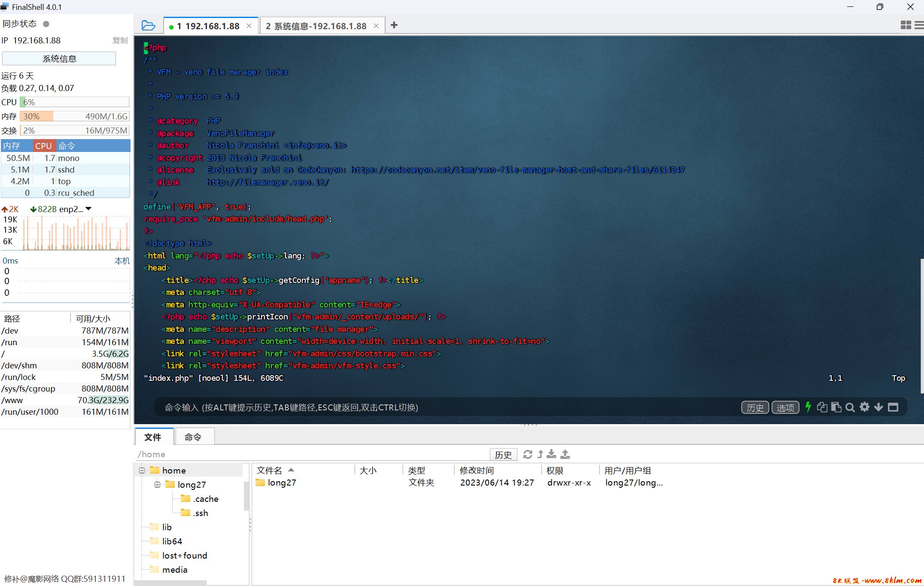Click the terminal vertical scrollbar
Image resolution: width=924 pixels, height=586 pixels.
(922, 326)
